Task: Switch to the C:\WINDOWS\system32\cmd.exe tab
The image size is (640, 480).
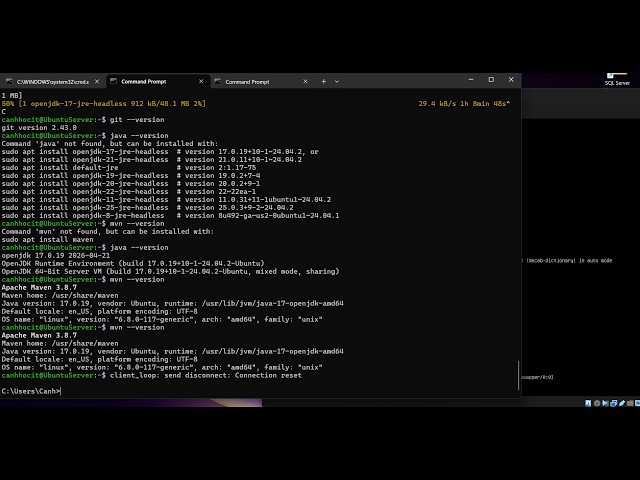Action: [52, 82]
